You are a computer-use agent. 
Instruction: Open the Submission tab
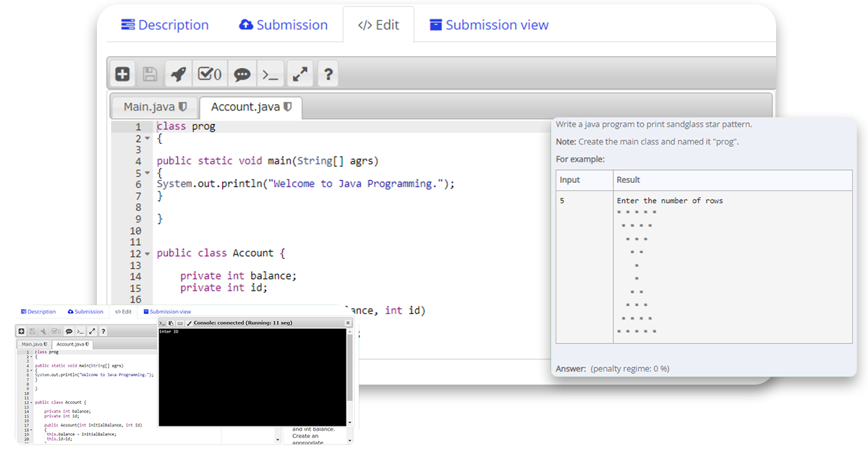[x=283, y=24]
